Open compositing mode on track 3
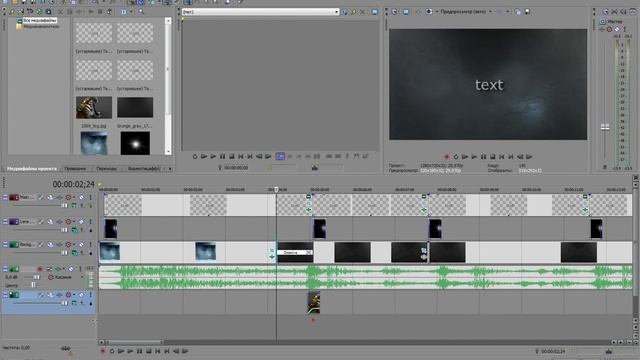 pos(75,253)
